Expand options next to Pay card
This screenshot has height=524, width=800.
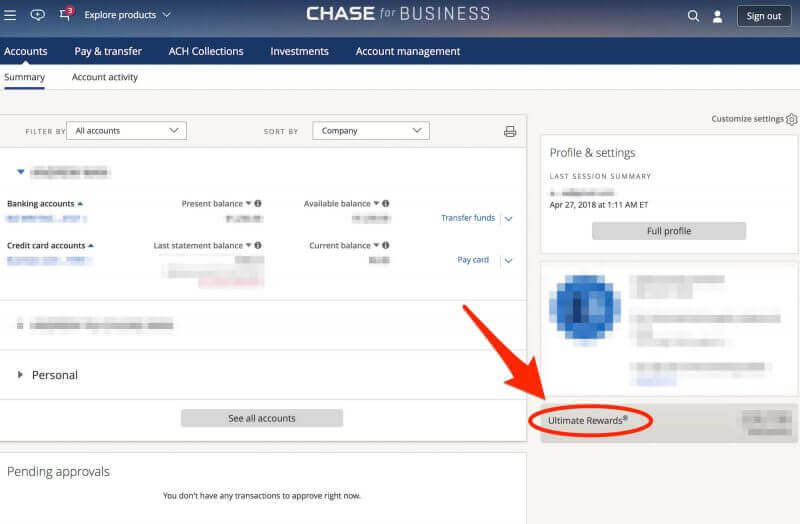508,260
